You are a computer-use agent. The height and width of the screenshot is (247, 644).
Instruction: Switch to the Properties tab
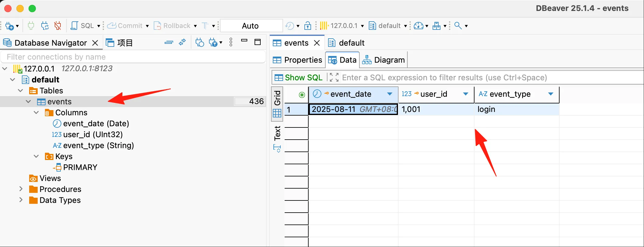298,60
